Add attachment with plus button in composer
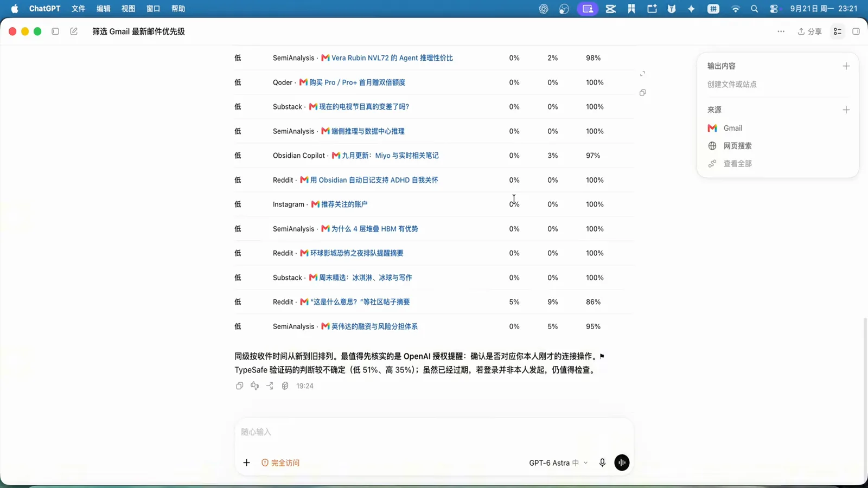This screenshot has height=488, width=868. pos(246,463)
